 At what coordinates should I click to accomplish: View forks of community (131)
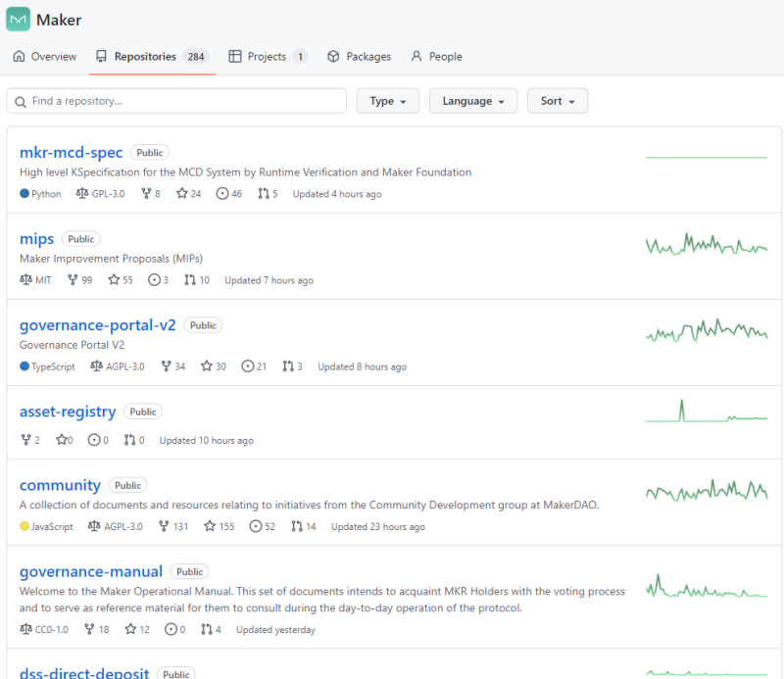173,526
